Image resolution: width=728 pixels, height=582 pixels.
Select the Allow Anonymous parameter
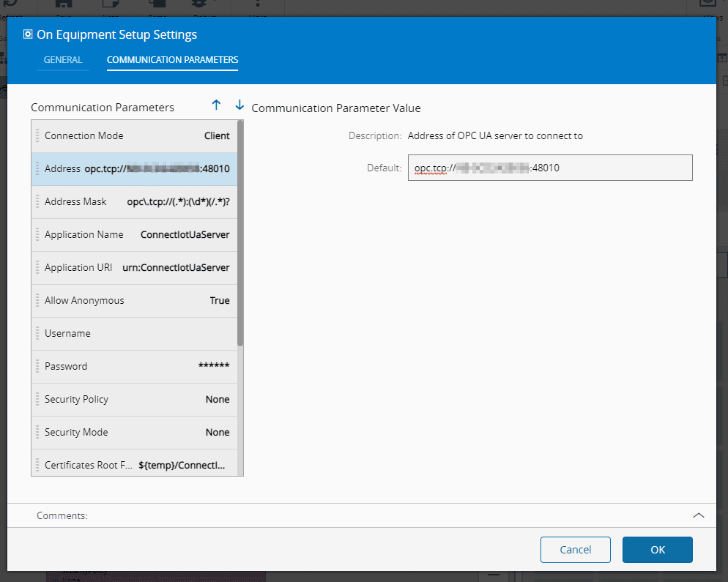(x=137, y=300)
